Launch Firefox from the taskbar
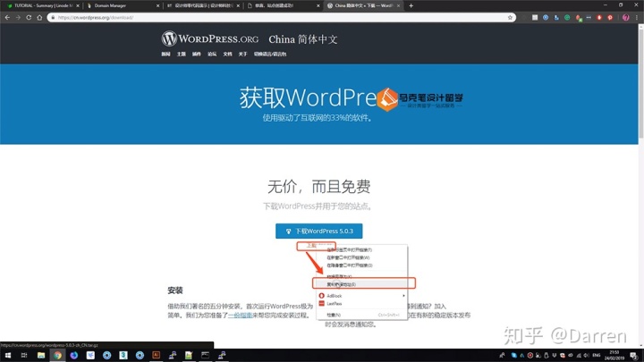The image size is (644, 362). 74,355
